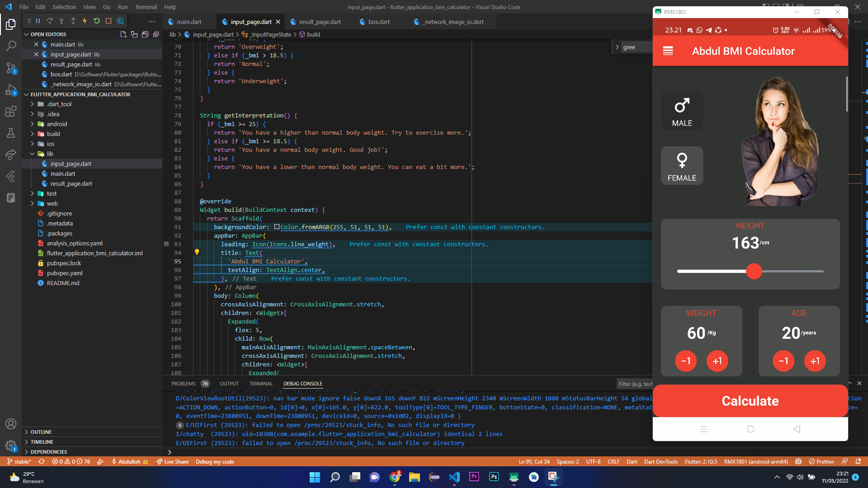The height and width of the screenshot is (488, 868).
Task: Click the height slider red thumb
Action: coord(754,271)
